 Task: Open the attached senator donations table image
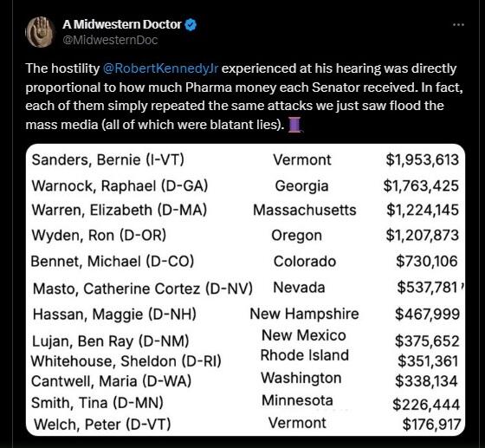pos(246,290)
